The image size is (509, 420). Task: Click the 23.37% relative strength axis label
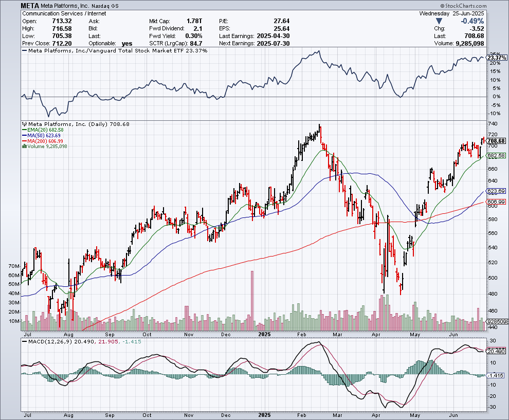click(497, 58)
